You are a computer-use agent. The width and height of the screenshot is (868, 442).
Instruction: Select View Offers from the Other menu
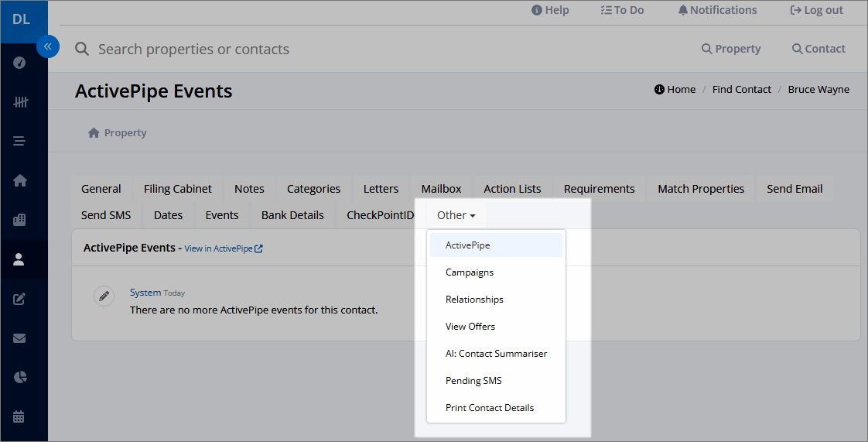496,326
